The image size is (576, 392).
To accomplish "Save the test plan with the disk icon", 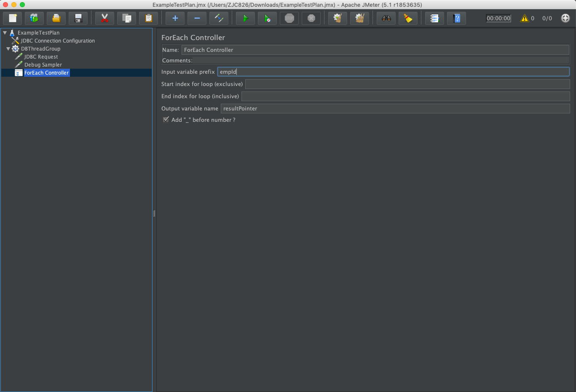I will pyautogui.click(x=78, y=18).
